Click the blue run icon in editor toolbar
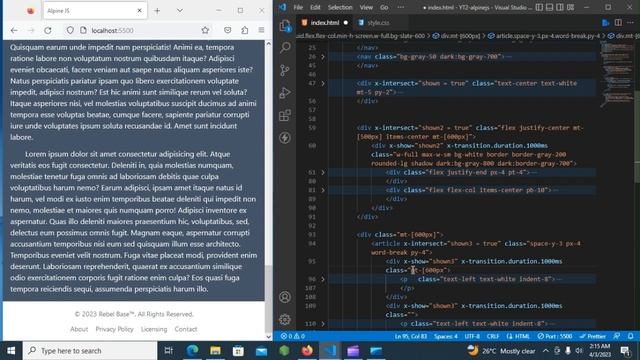 [x=606, y=23]
